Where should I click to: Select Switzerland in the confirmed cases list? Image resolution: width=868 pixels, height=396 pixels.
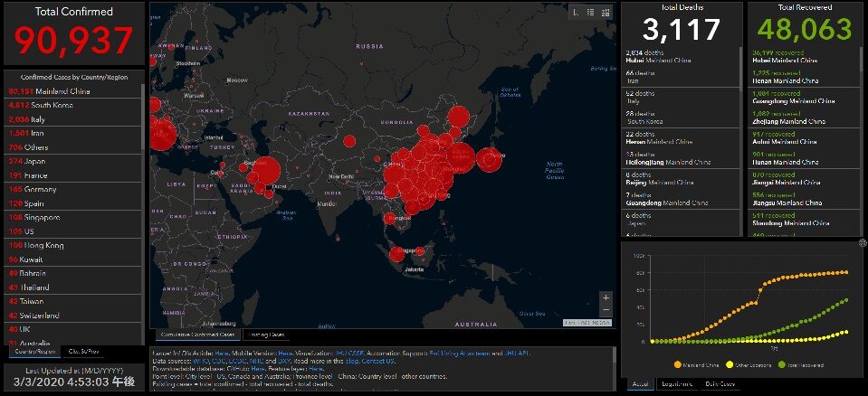click(73, 316)
